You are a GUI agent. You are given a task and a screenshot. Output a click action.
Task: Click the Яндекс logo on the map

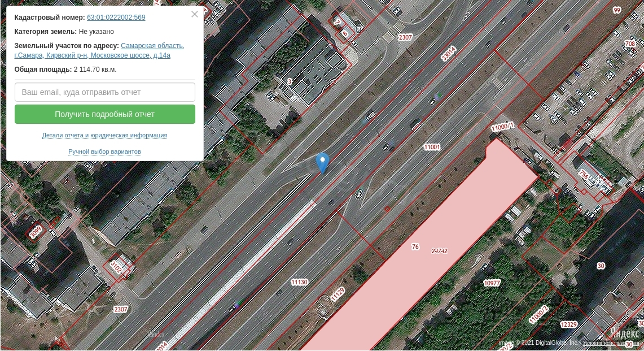coord(624,333)
